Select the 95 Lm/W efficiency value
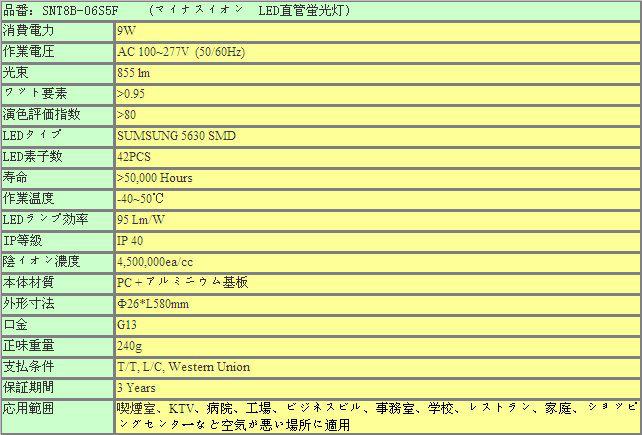 pos(141,220)
